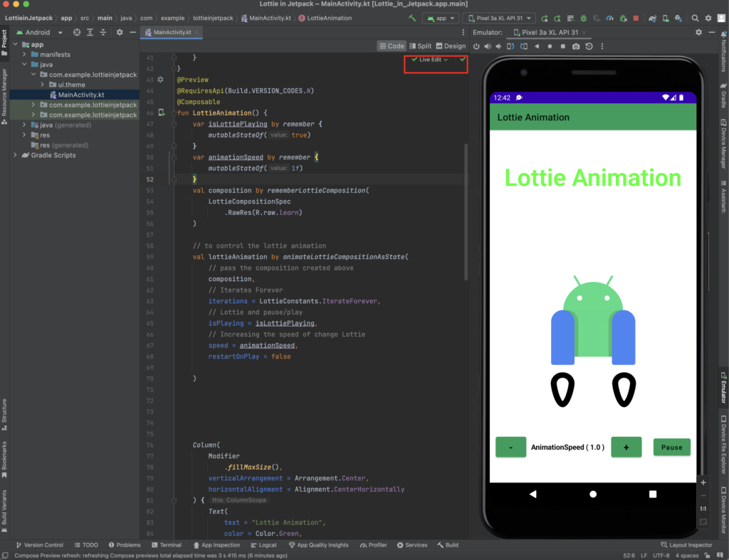Open the Terminal tool window
729x560 pixels.
tap(167, 545)
